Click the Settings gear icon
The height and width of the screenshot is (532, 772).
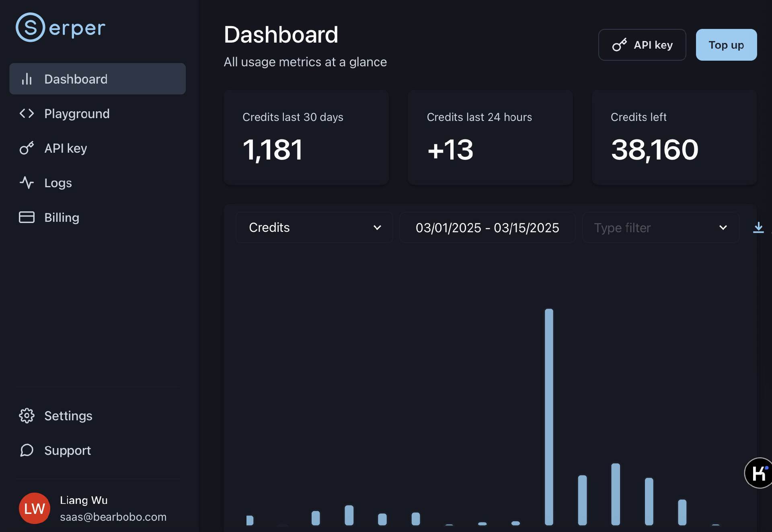point(27,415)
